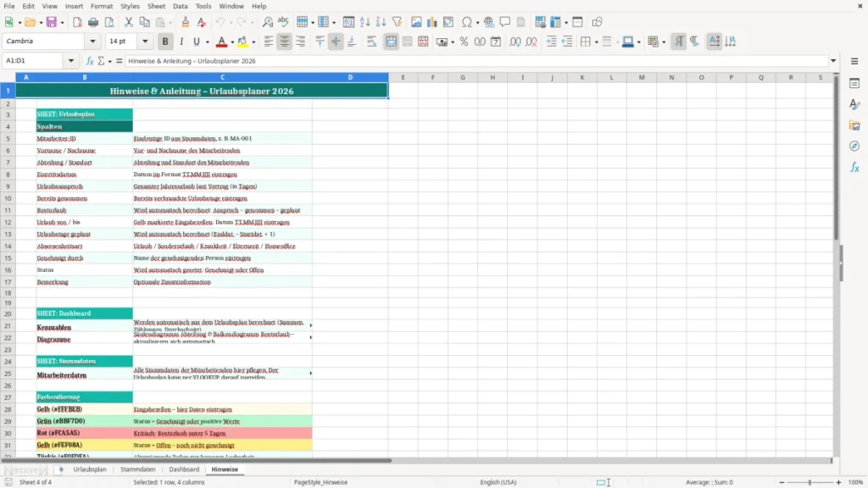The height and width of the screenshot is (488, 868).
Task: Activate Clone Formatting paintbrush
Action: click(x=186, y=22)
